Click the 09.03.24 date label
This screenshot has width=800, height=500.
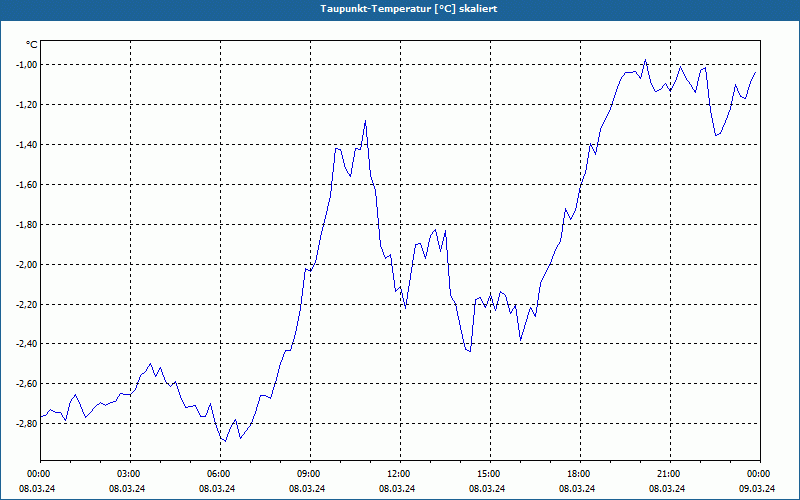757,488
